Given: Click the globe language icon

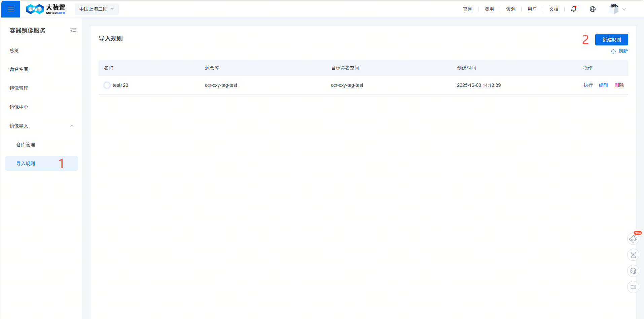Looking at the screenshot, I should [x=593, y=9].
